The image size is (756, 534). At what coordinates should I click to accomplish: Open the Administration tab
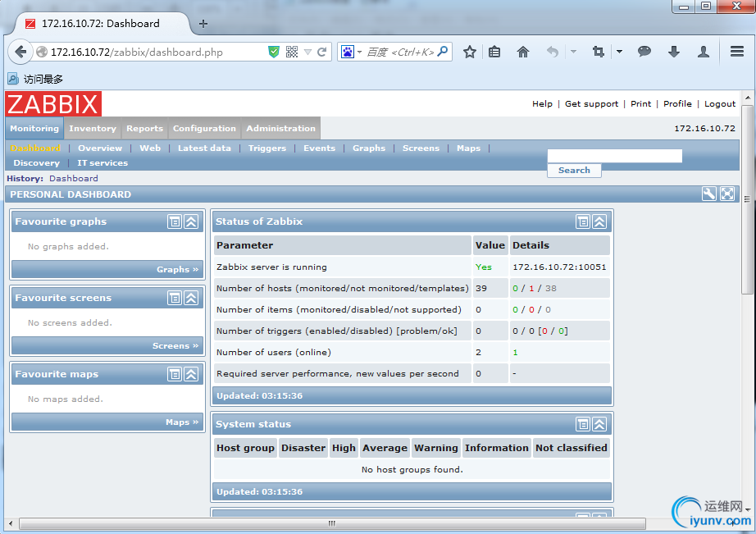click(280, 128)
